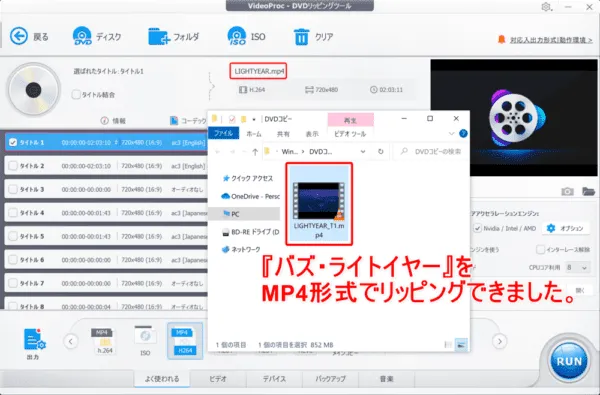Open the ファイル tab in Explorer

click(x=223, y=134)
